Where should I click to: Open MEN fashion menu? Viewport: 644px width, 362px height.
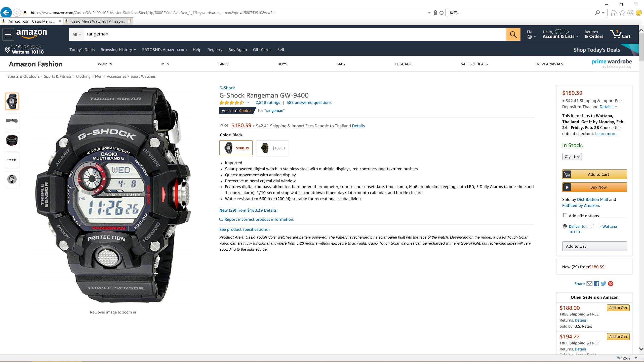pyautogui.click(x=165, y=64)
